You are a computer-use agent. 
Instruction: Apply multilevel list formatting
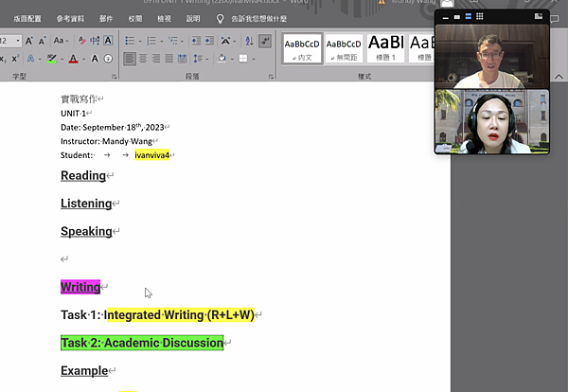point(173,41)
